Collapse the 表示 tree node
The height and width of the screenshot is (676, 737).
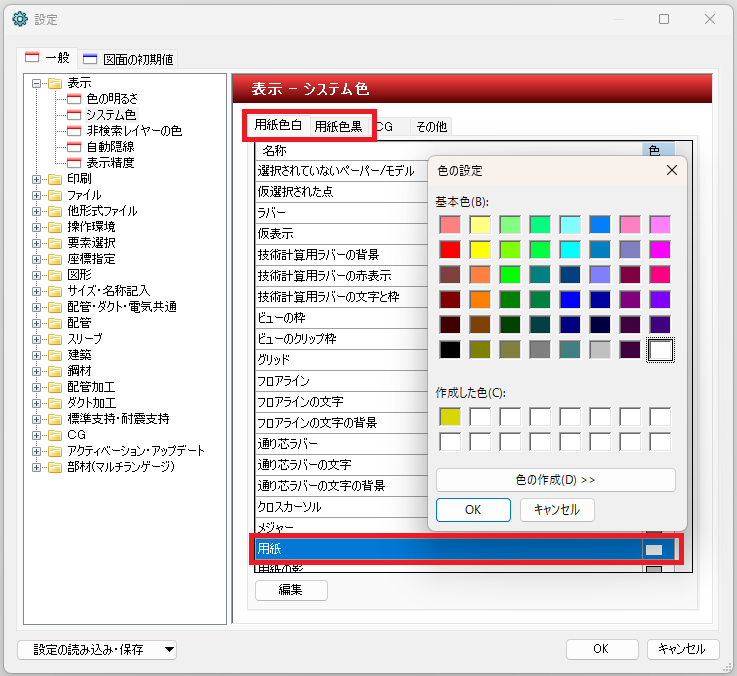(x=37, y=83)
